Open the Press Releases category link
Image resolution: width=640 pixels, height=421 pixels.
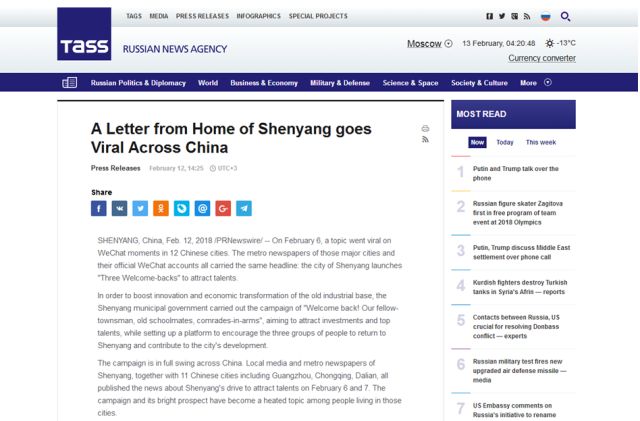point(115,168)
